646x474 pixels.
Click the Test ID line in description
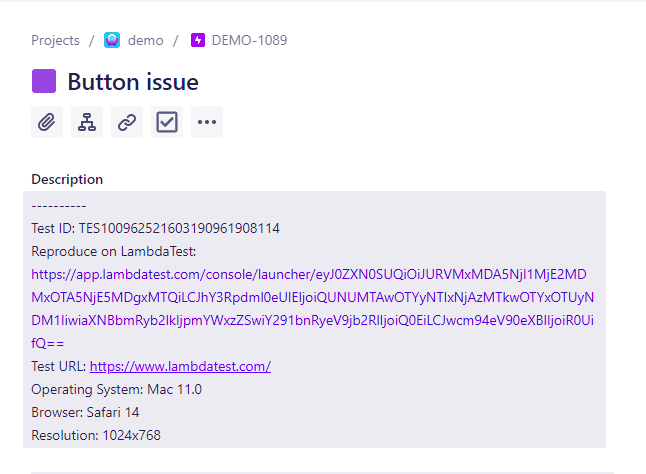(x=155, y=228)
